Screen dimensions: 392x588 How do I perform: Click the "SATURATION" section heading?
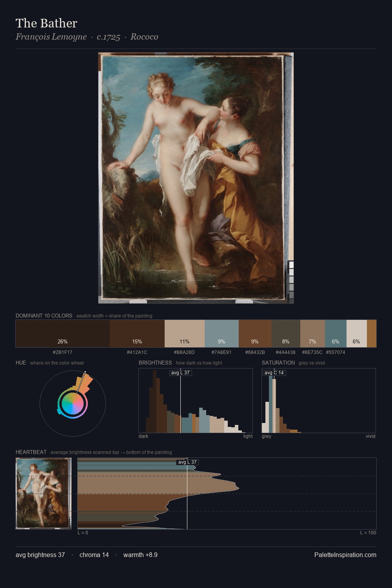tap(278, 363)
